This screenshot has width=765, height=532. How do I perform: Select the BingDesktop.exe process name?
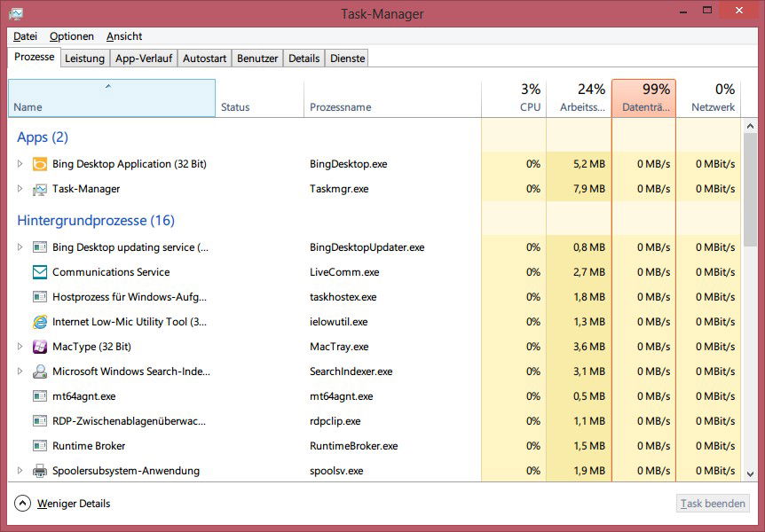tap(349, 164)
